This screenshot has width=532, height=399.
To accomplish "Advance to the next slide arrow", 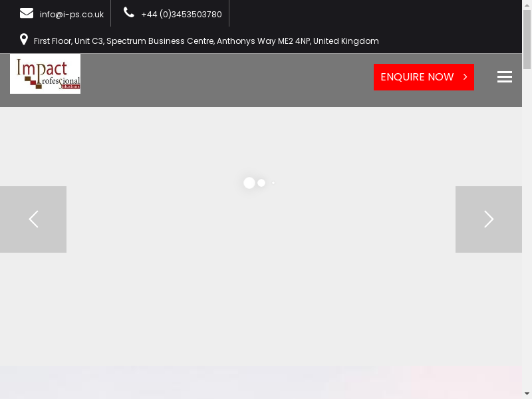I will coord(488,219).
